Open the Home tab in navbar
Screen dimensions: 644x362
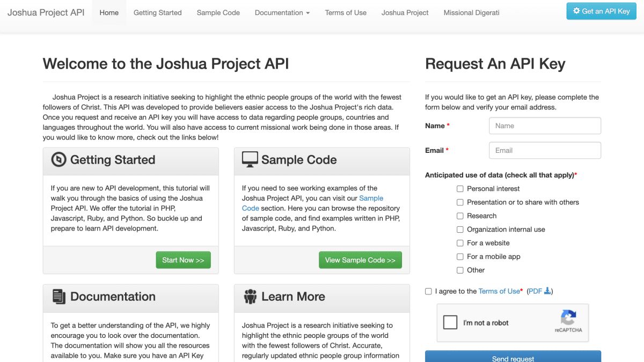(109, 12)
